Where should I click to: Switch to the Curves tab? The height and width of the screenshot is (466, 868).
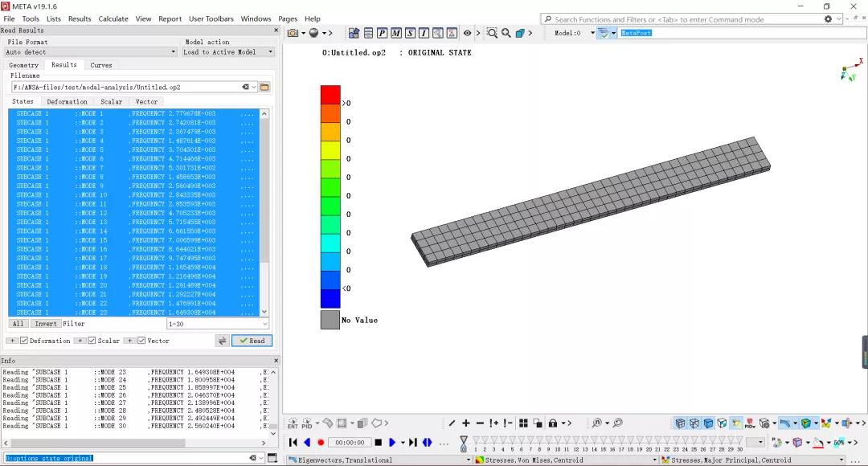(101, 65)
